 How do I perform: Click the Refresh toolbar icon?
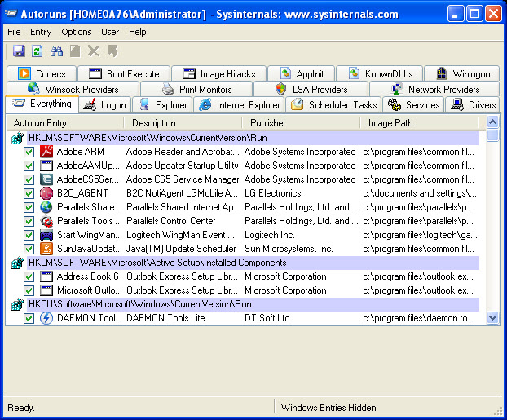pos(37,51)
